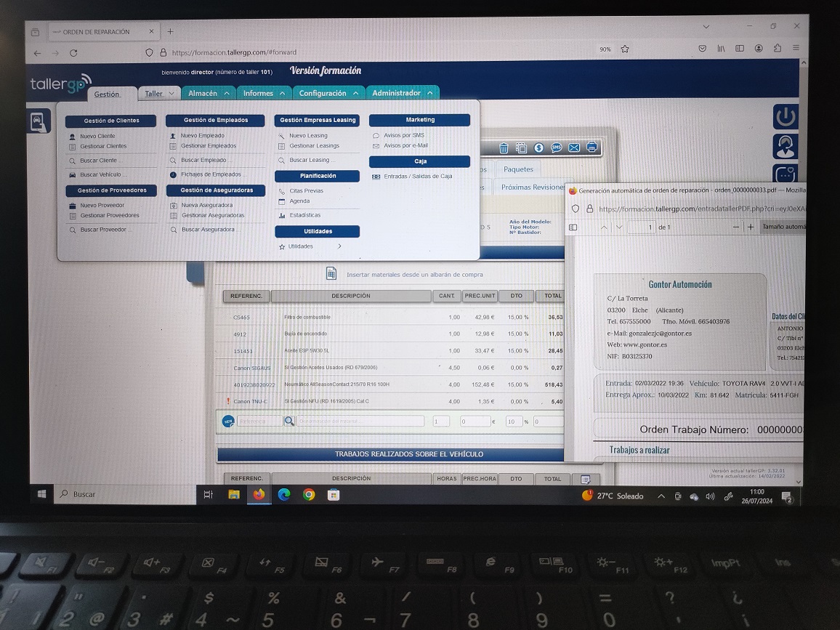Click the 27°C Soleado weather widget
This screenshot has height=630, width=840.
point(613,496)
